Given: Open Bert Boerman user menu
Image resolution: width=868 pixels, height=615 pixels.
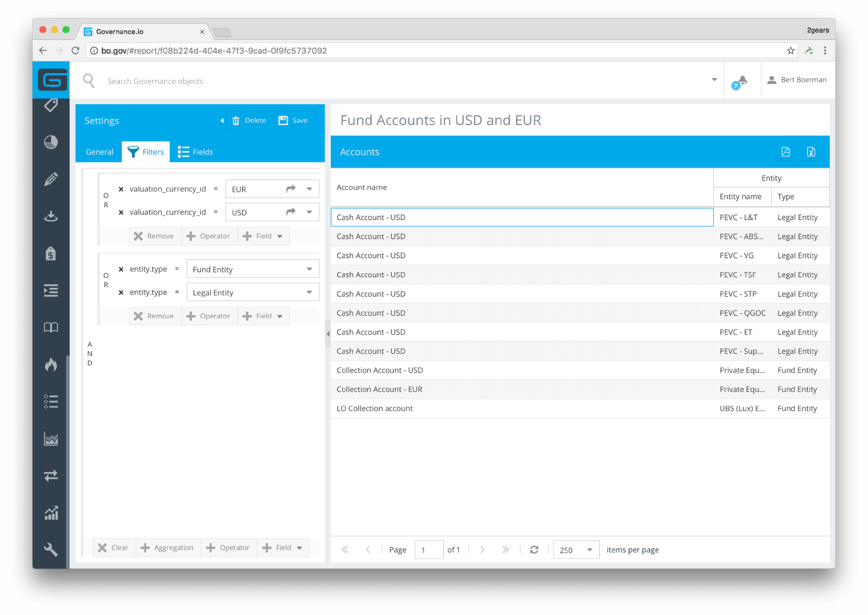Looking at the screenshot, I should 797,80.
